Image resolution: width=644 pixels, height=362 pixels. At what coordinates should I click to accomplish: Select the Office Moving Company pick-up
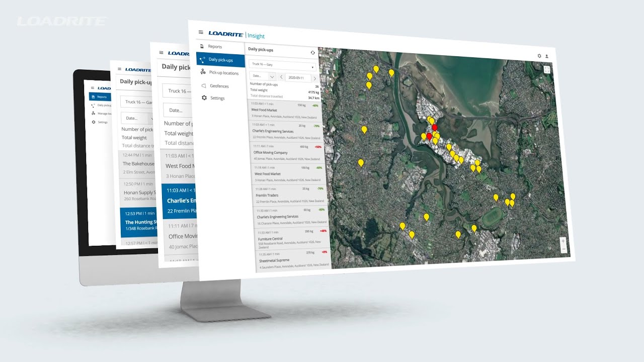(x=287, y=152)
